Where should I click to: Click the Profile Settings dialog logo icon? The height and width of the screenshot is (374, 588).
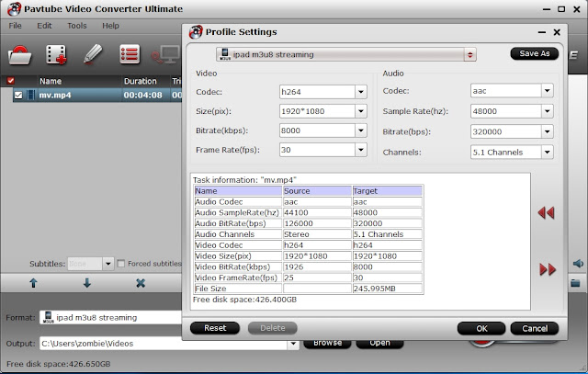pyautogui.click(x=196, y=32)
